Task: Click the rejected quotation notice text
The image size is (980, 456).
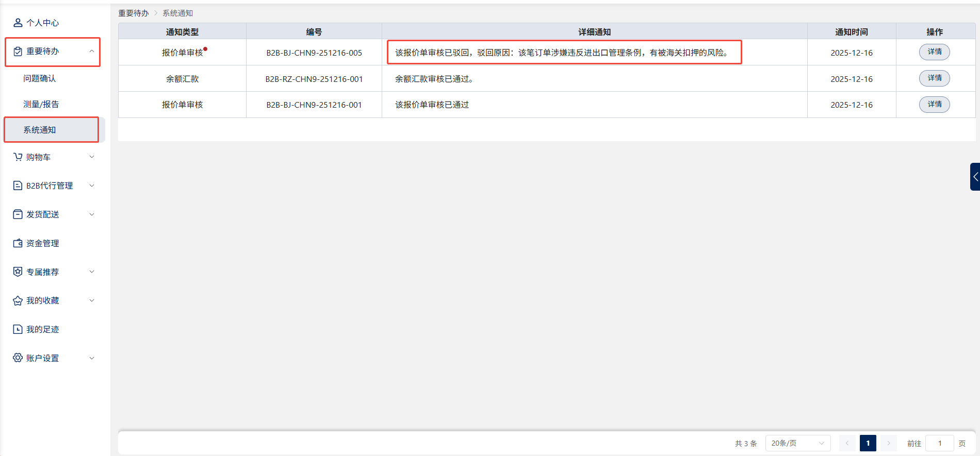Action: tap(562, 53)
